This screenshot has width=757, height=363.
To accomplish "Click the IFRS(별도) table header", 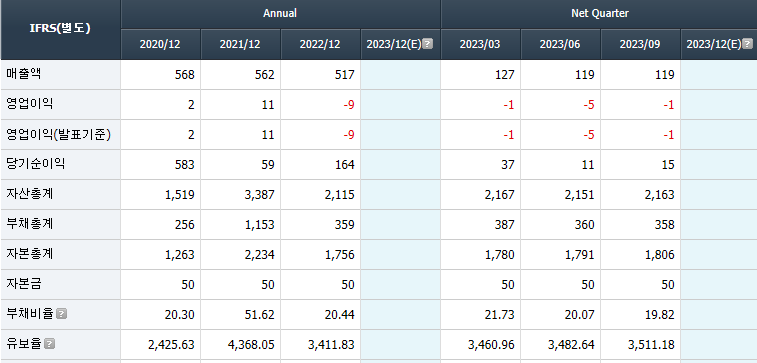I will 60,29.
